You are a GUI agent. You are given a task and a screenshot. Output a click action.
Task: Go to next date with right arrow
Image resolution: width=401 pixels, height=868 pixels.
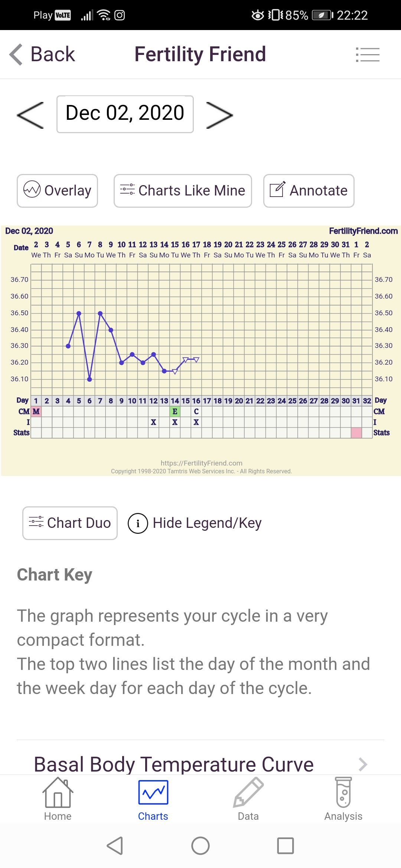219,115
